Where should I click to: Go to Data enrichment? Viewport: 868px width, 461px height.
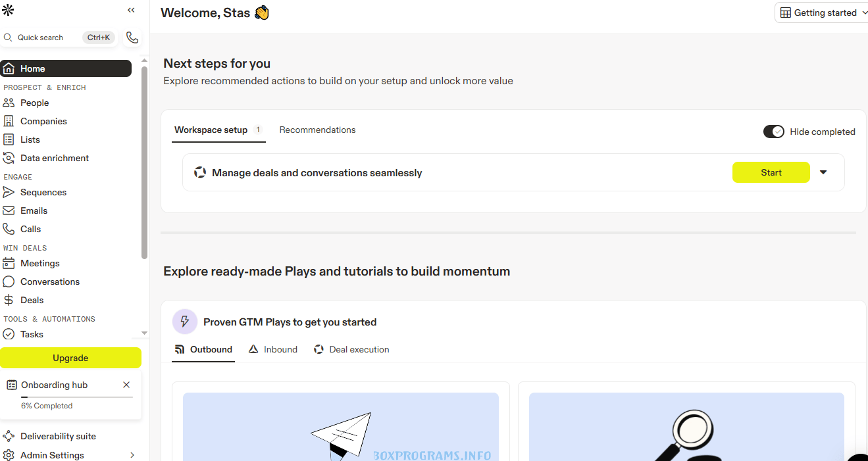(x=54, y=158)
